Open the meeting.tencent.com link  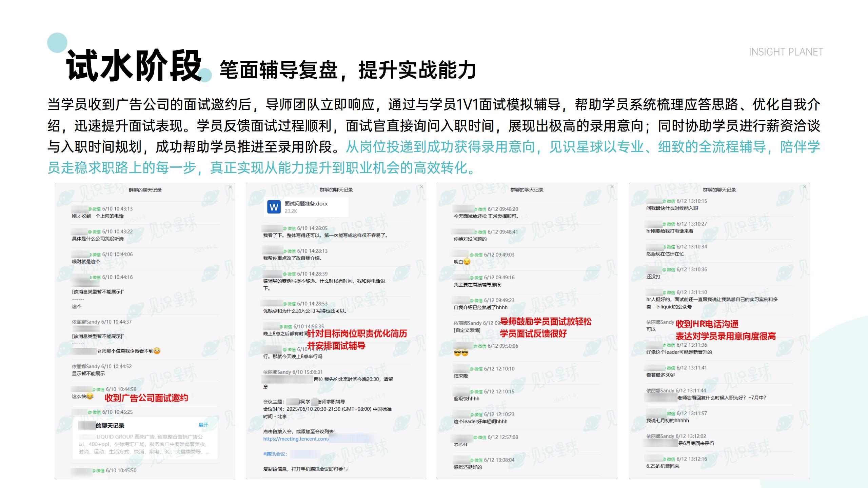(296, 439)
